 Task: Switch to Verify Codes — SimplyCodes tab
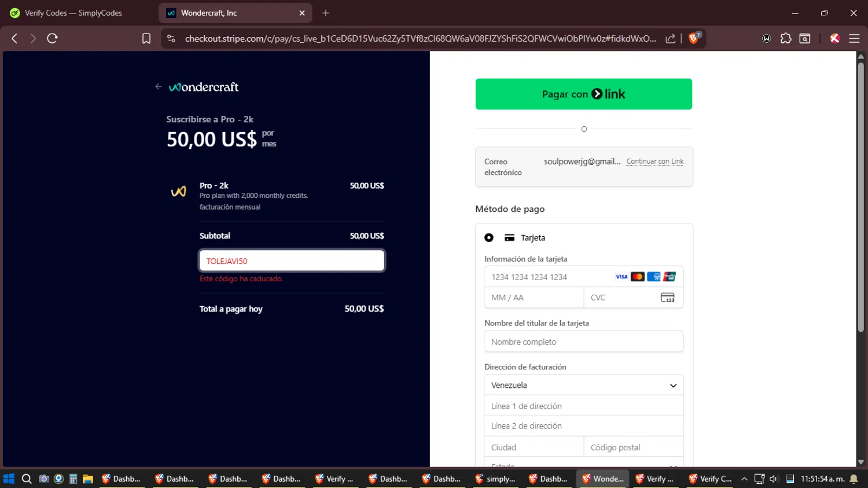coord(73,13)
